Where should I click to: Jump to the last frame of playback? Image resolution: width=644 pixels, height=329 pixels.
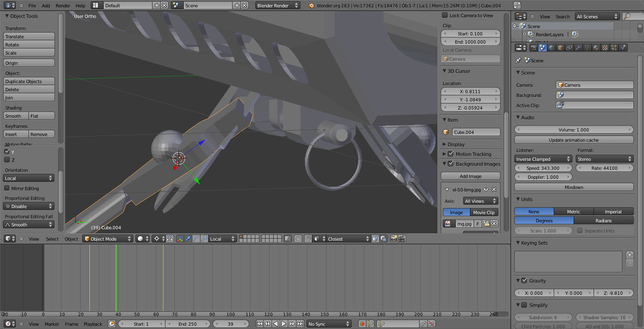pyautogui.click(x=300, y=324)
